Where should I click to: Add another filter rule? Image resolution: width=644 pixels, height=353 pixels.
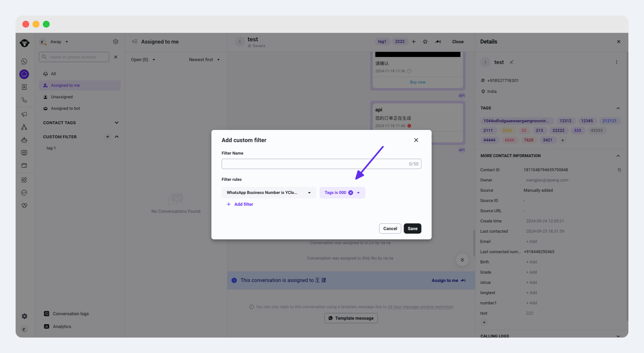point(240,204)
